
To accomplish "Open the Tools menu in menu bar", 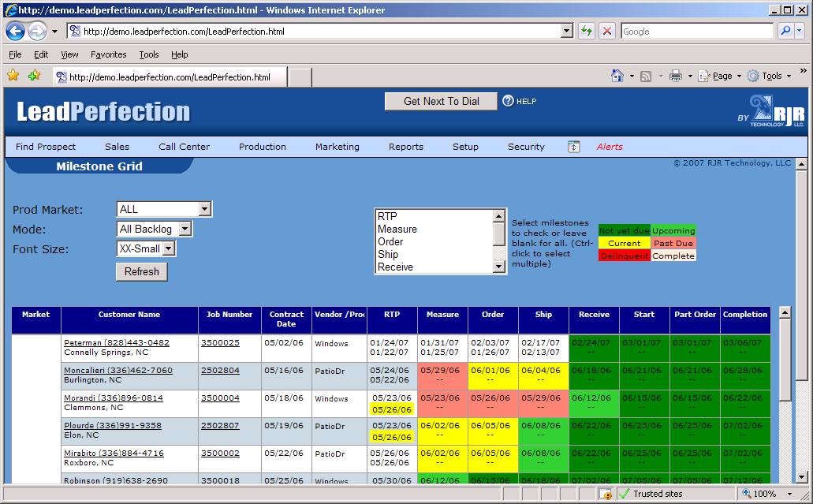I will [x=149, y=54].
